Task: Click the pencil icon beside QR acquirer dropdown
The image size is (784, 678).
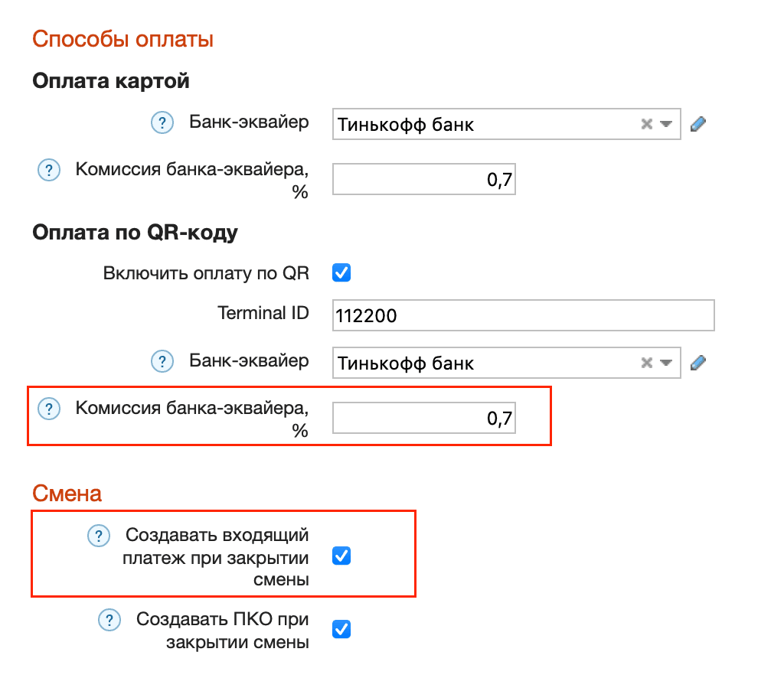Action: pyautogui.click(x=697, y=362)
